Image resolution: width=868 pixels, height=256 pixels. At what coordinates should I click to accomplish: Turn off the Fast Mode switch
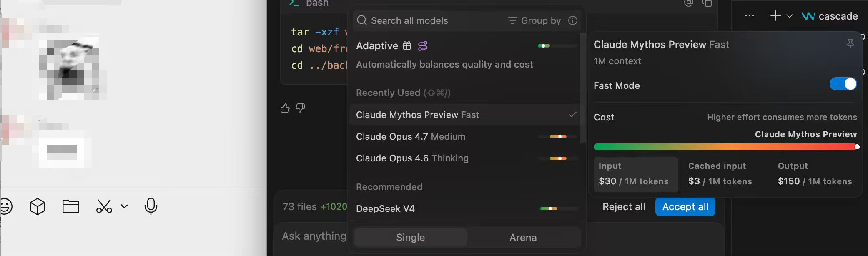tap(843, 84)
